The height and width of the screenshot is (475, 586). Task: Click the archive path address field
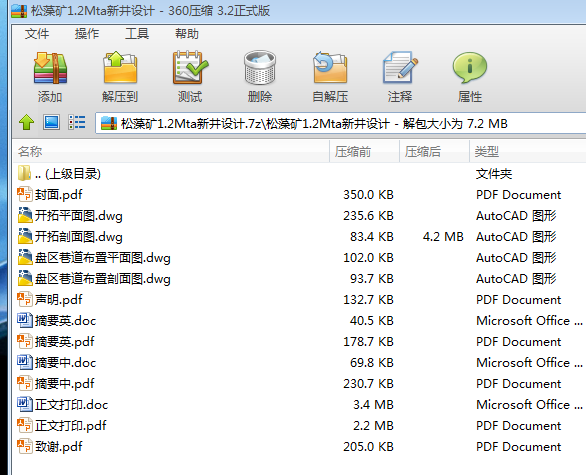tap(341, 123)
